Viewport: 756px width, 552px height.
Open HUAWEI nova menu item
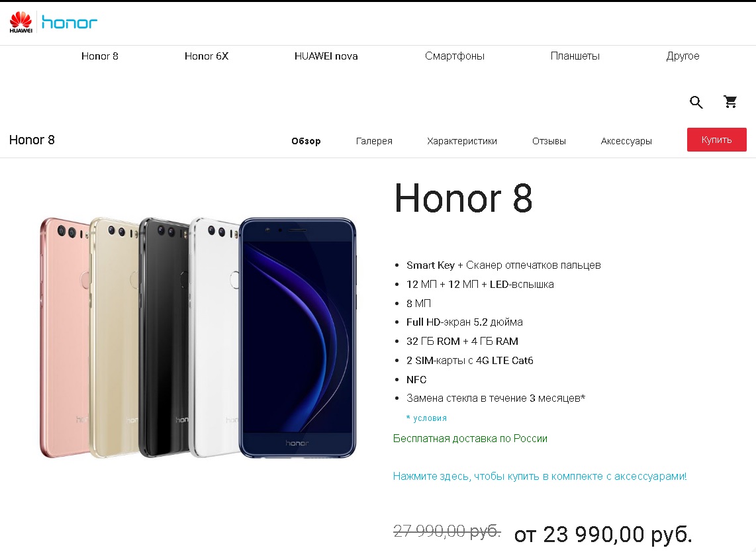click(x=326, y=56)
